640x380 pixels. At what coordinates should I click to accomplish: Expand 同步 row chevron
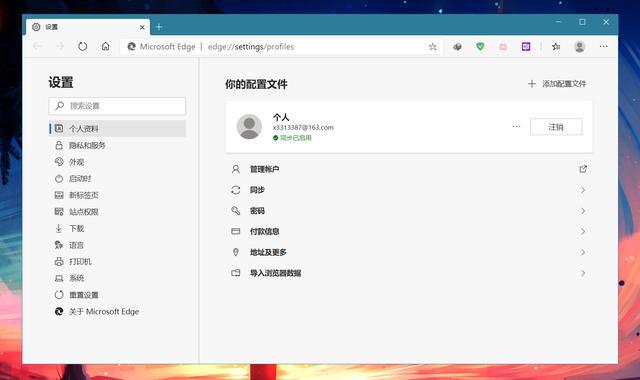pos(583,190)
